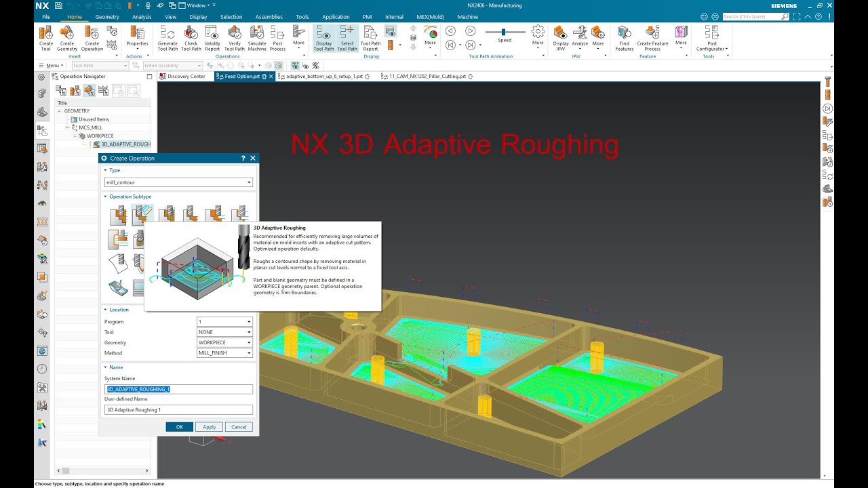
Task: Click the Find Features icon
Action: [x=625, y=38]
